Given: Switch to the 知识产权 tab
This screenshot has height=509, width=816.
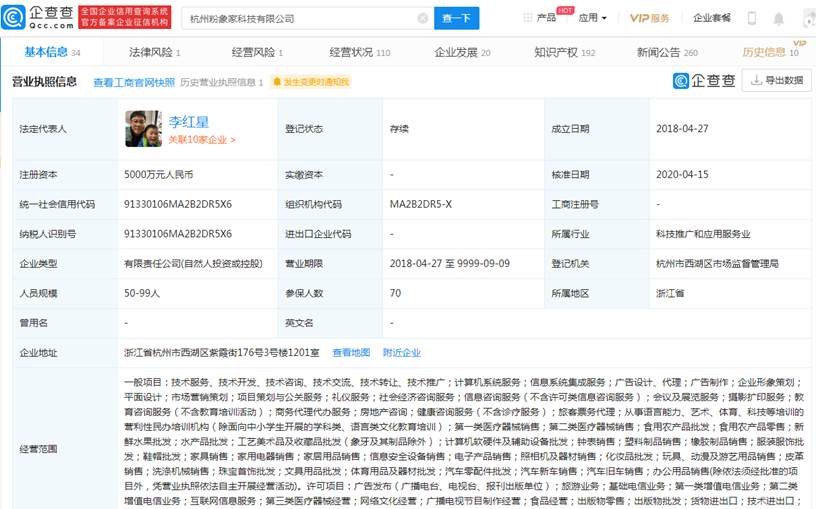Looking at the screenshot, I should click(565, 52).
